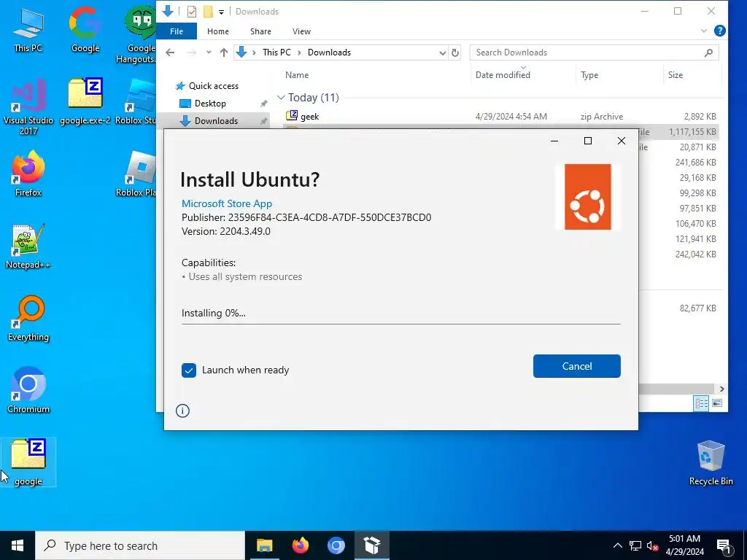This screenshot has width=747, height=560.
Task: Click the 82,677 KB size cell
Action: click(697, 308)
